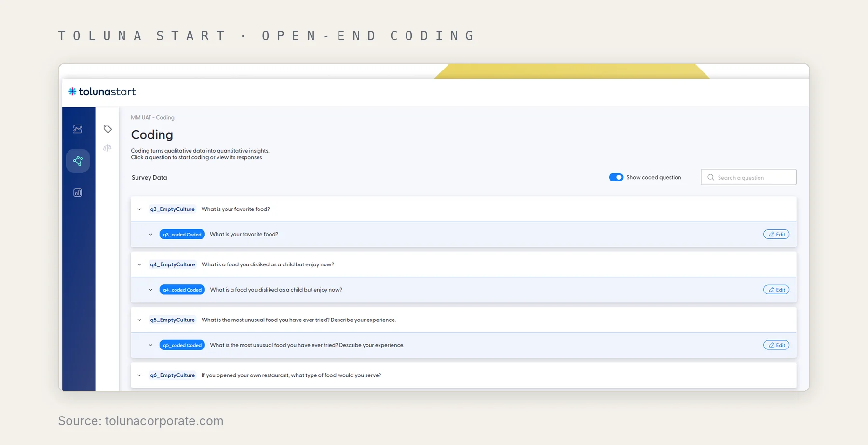The width and height of the screenshot is (868, 445).
Task: Click the tolunastart logo
Action: point(102,92)
